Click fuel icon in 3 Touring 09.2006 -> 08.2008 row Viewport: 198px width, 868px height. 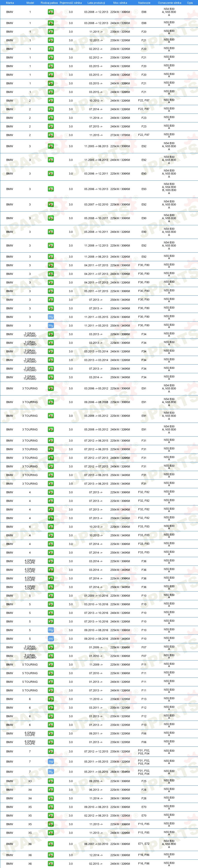(x=51, y=402)
